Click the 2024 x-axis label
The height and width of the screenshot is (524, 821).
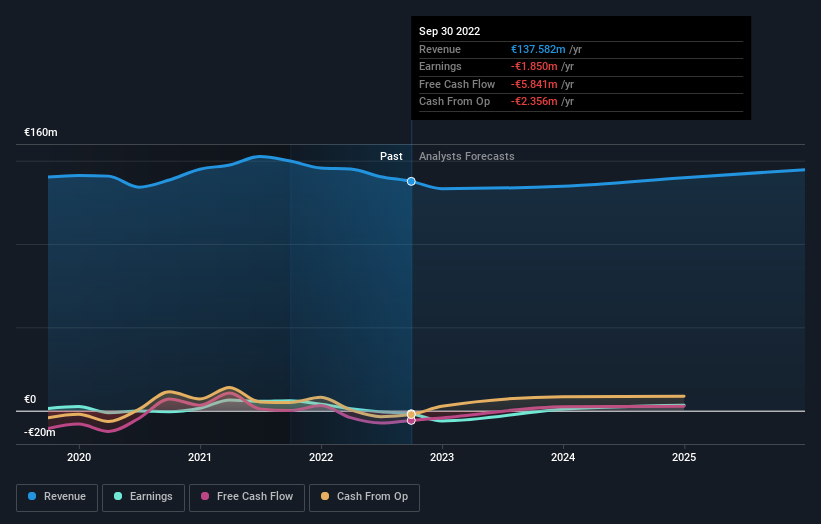pos(563,458)
